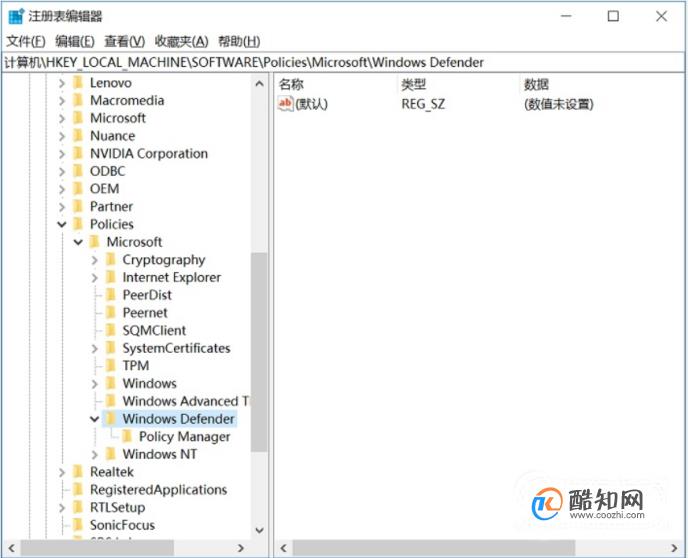Click the RegisteredApplications folder icon
Image resolution: width=692 pixels, height=558 pixels.
tap(78, 489)
